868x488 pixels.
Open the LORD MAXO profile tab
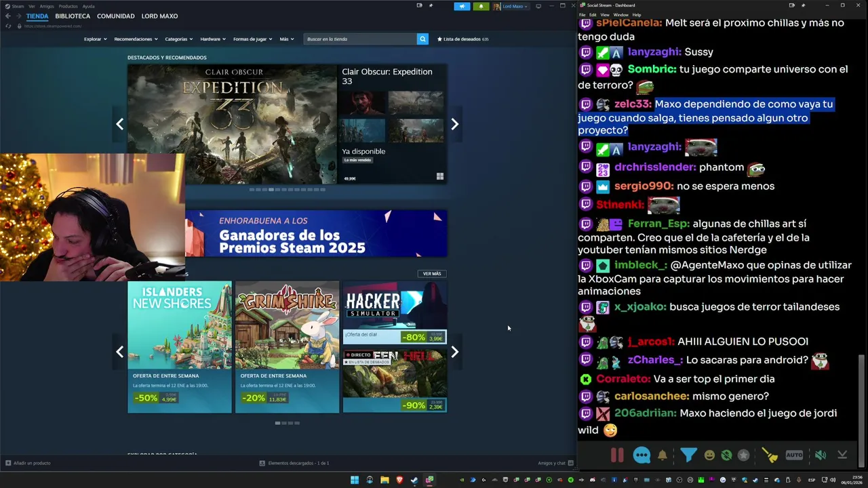tap(159, 16)
